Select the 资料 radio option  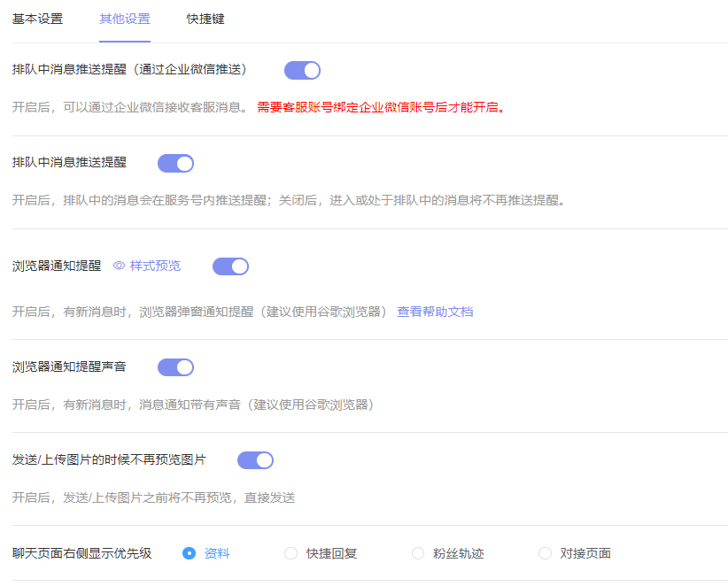pyautogui.click(x=189, y=553)
